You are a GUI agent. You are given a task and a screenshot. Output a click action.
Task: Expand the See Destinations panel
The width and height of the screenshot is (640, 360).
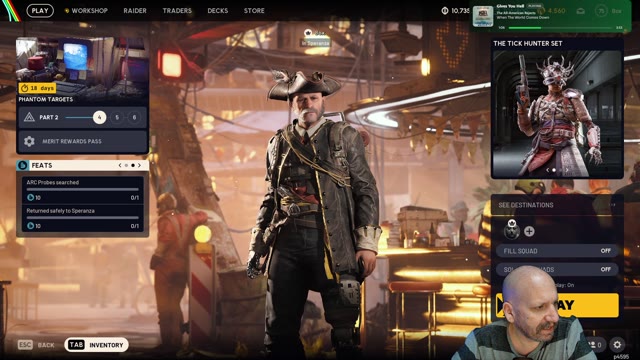coord(557,205)
